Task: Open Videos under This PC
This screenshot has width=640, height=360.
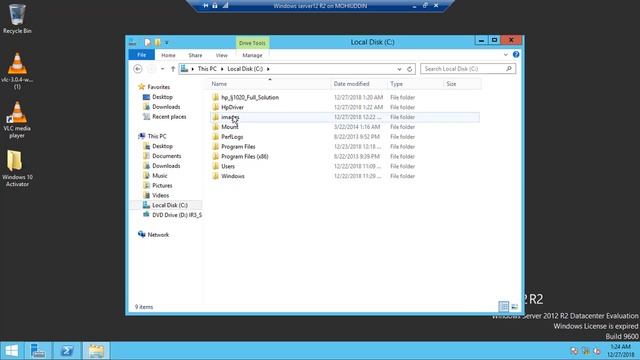Action: click(160, 195)
